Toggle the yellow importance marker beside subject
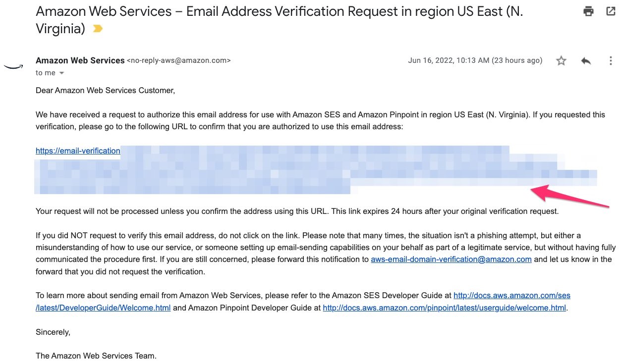The image size is (621, 364). coord(98,29)
